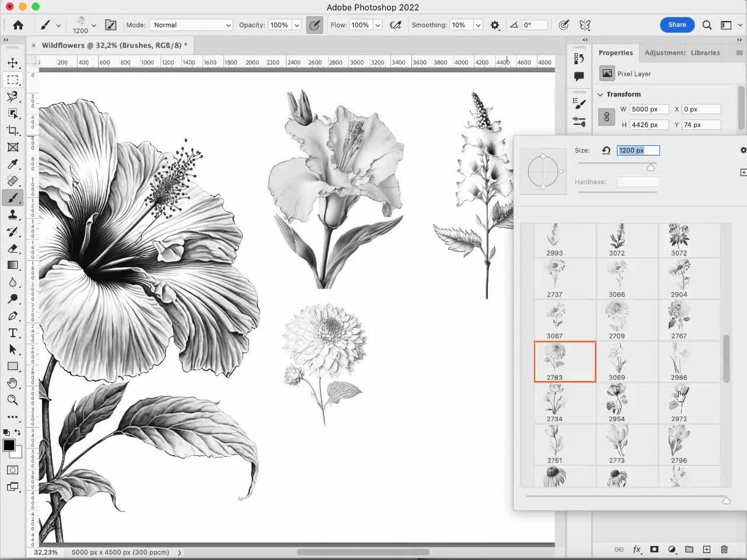This screenshot has height=560, width=747.
Task: Enable pressure controls opacity toggle
Action: (315, 24)
